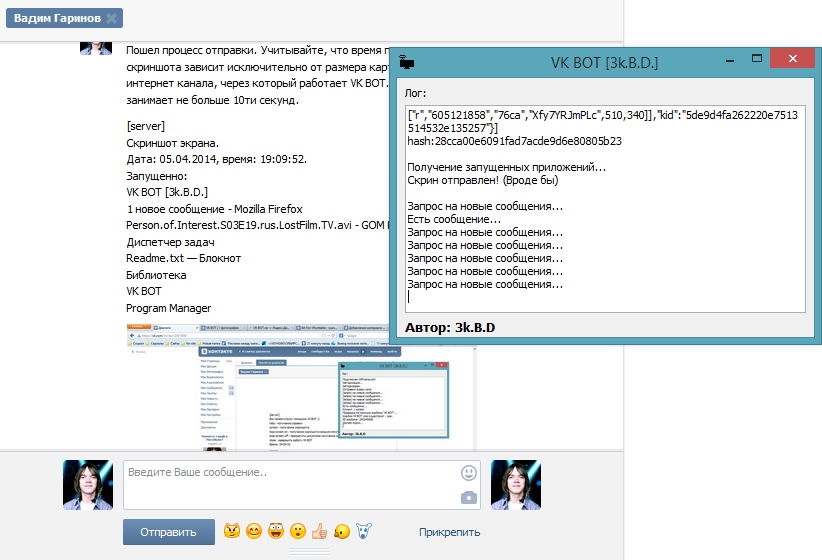Click 'Program Manager' message line
The image size is (822, 560).
tap(168, 308)
